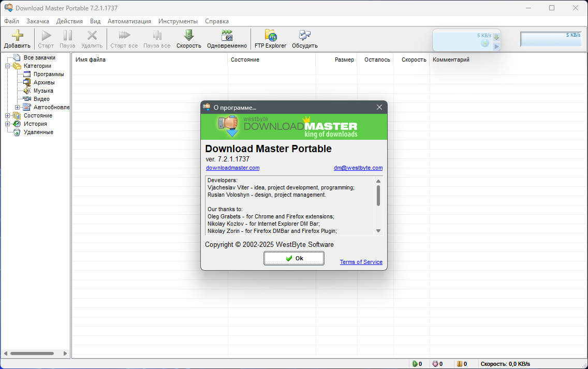Click the green active downloads status icon
This screenshot has height=369, width=588.
tap(415, 364)
